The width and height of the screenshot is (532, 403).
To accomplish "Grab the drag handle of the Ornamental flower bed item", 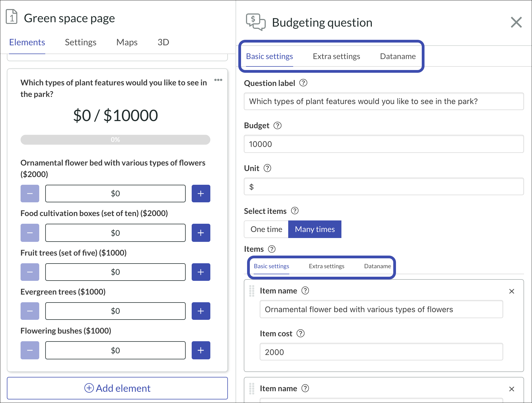I will coord(252,291).
